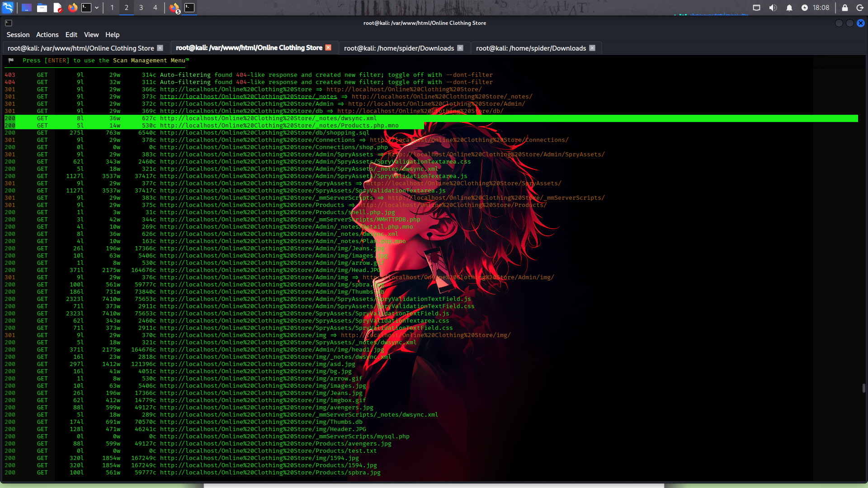Click the Admin/img/Head.JPG URL
The image size is (868, 488).
pos(270,270)
